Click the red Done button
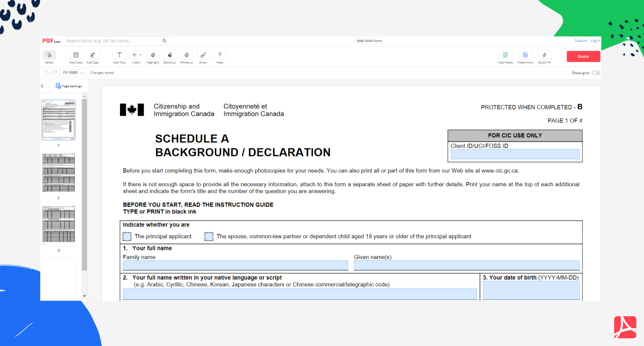The width and height of the screenshot is (644, 346). pos(583,56)
